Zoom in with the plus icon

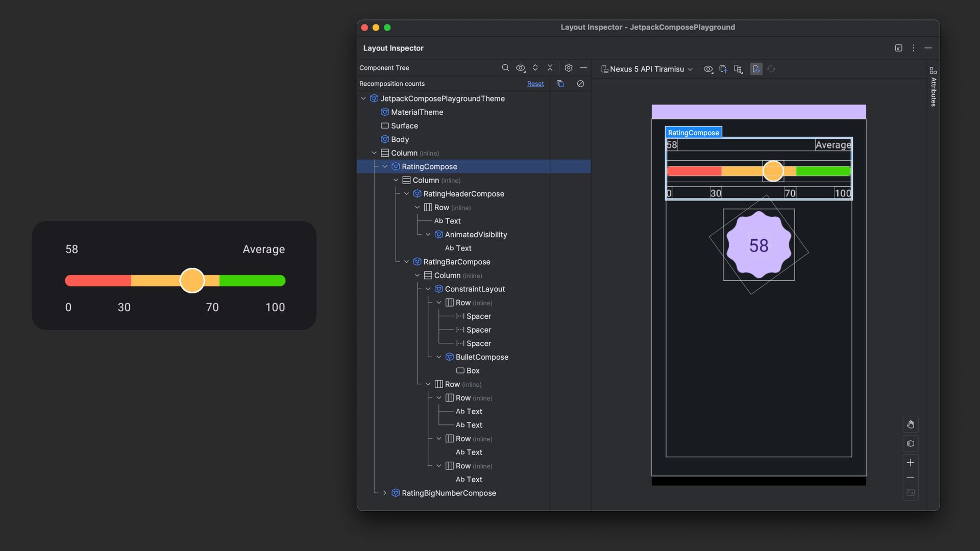[911, 463]
